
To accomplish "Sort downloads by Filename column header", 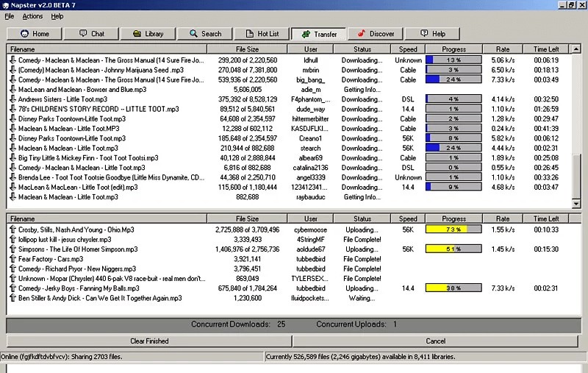I will click(107, 49).
